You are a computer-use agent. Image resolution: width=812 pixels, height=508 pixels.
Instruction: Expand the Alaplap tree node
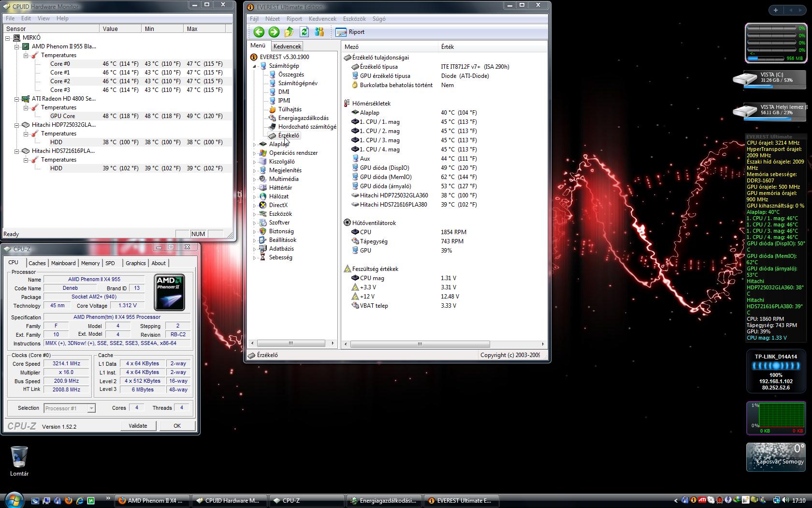pos(254,144)
